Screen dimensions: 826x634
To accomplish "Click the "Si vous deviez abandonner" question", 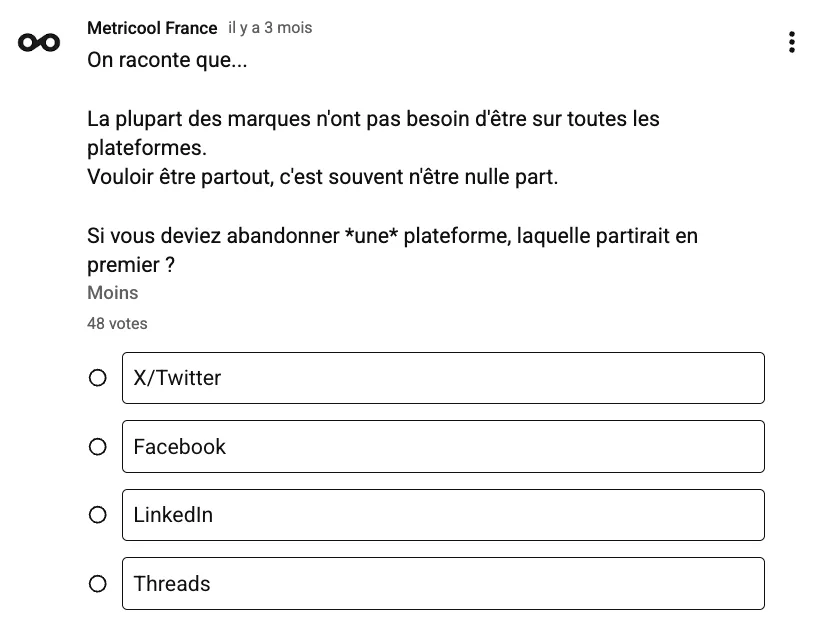I will point(392,237).
